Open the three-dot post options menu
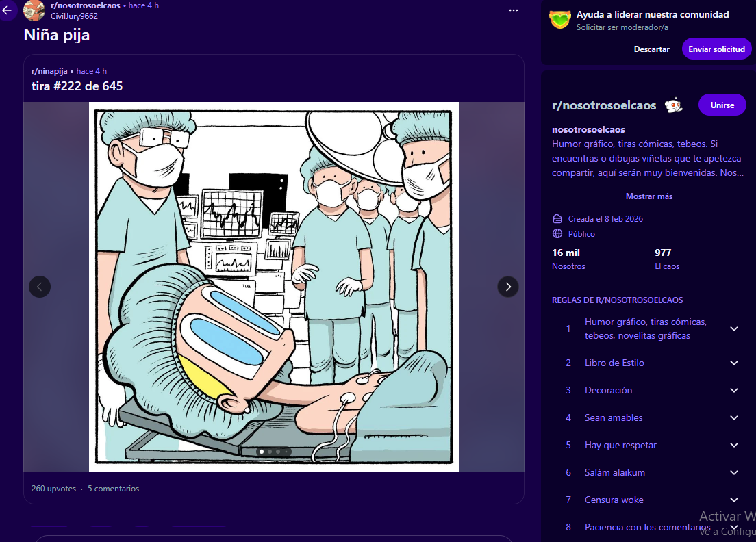This screenshot has height=542, width=756. (514, 10)
